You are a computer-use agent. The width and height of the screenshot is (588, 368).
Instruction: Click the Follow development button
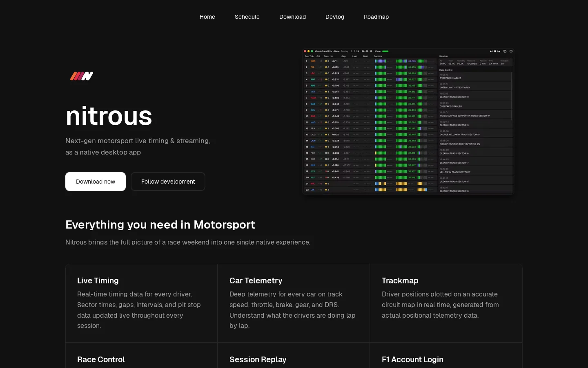(168, 182)
